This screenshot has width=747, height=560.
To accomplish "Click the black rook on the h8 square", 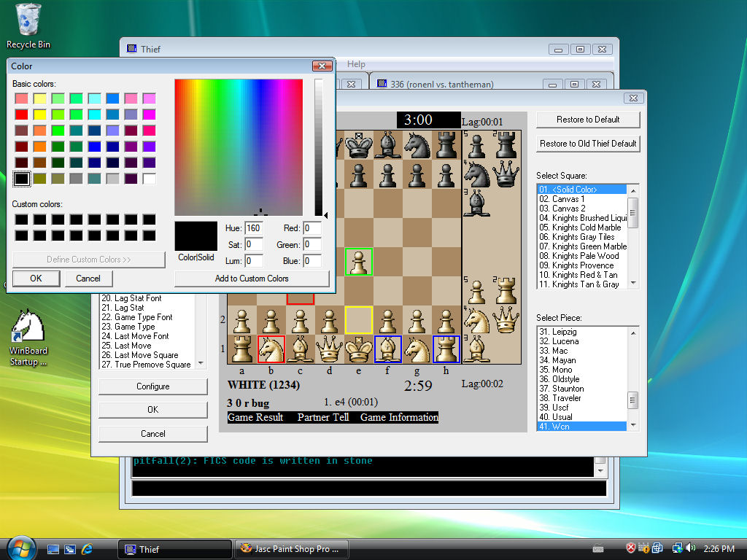I will 446,145.
